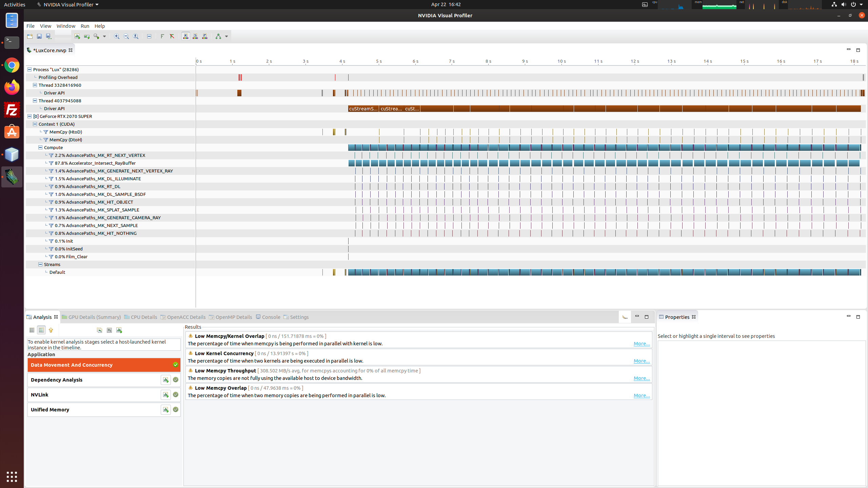Screen dimensions: 868x488
Task: Open Chrome from the Ubuntu dock
Action: [x=12, y=65]
